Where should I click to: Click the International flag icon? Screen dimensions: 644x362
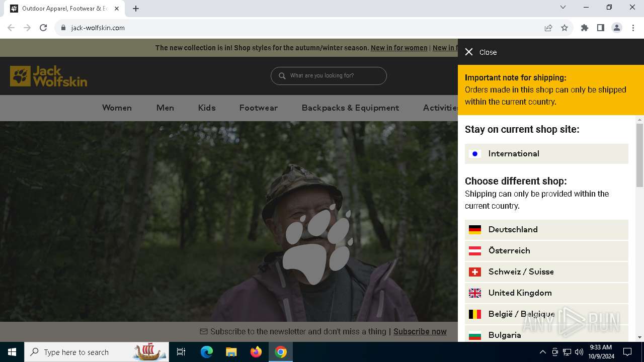(x=475, y=154)
